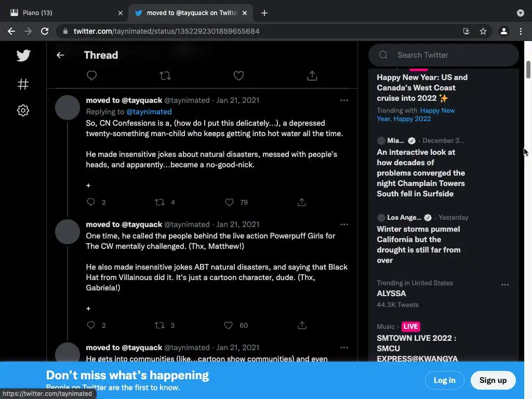
Task: Reply to the Powerpuff Girls tweet
Action: [91, 325]
